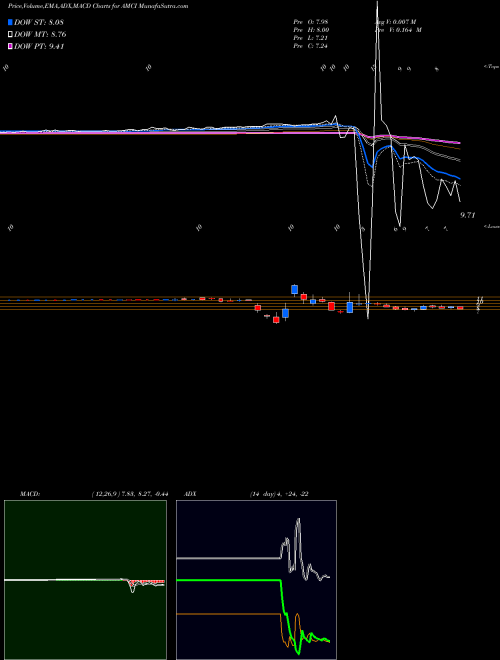Click ADX values '(14 day) 4, +24, -22'
500x660 pixels.
(277, 494)
